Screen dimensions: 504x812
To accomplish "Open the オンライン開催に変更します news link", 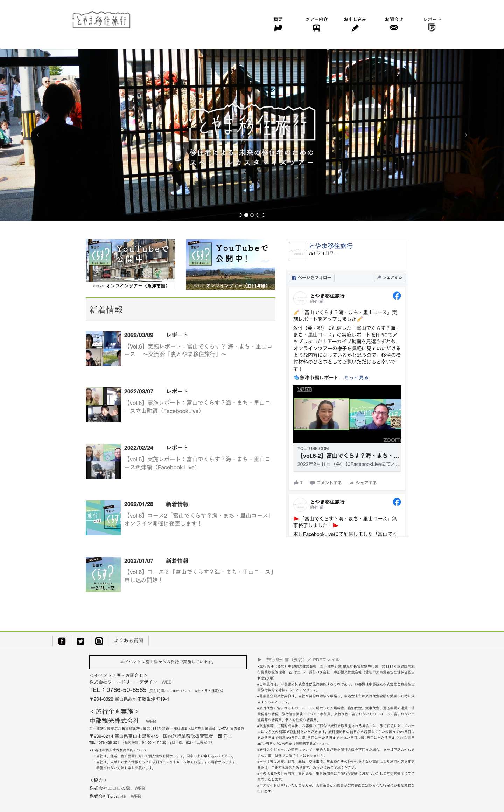I will (x=198, y=519).
